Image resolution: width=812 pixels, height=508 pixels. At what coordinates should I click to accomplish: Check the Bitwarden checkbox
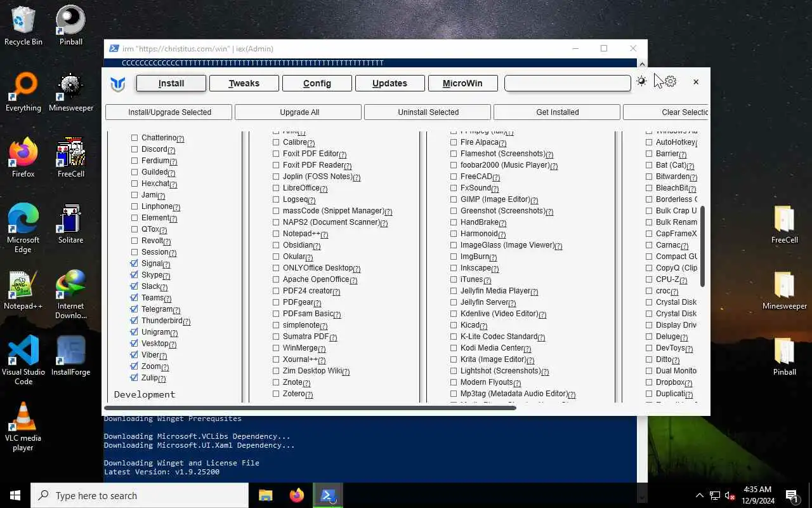click(649, 177)
